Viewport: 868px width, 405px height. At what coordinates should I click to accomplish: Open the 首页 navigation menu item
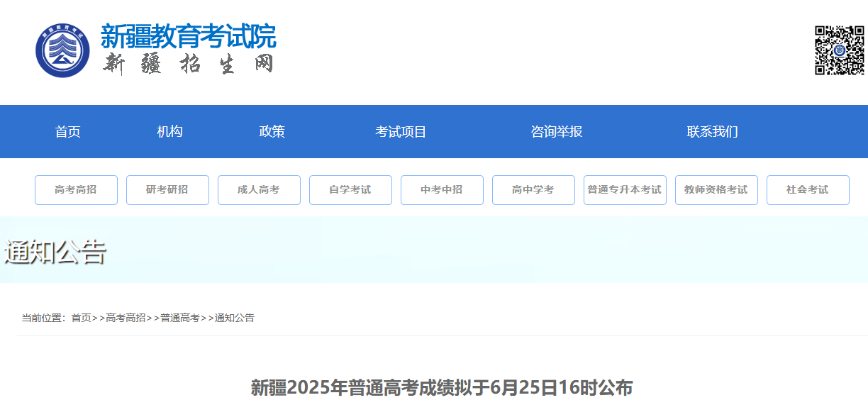point(68,132)
